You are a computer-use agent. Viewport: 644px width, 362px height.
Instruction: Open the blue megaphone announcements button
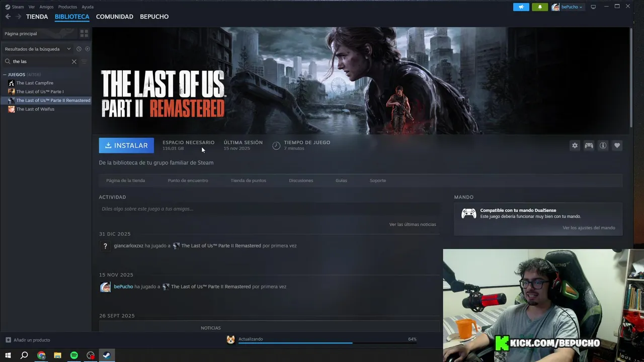[x=521, y=7]
